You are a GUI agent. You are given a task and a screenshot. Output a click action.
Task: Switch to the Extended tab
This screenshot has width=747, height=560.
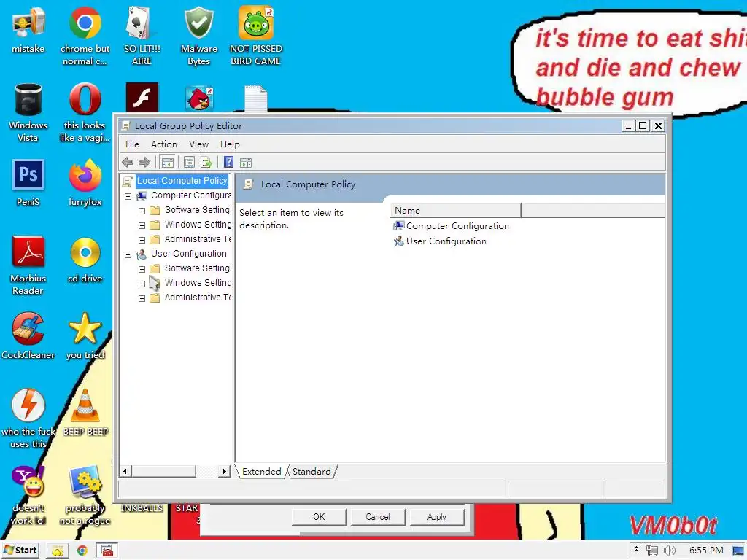(x=262, y=472)
